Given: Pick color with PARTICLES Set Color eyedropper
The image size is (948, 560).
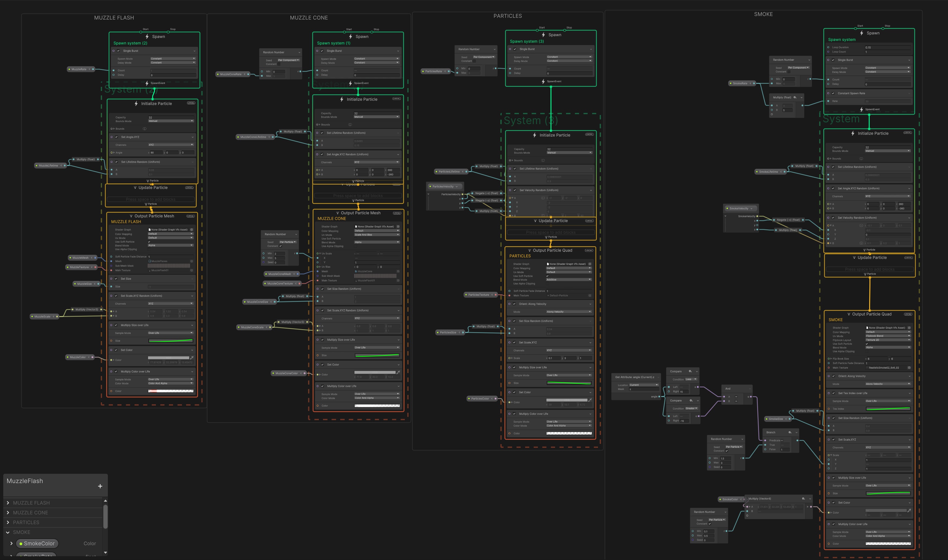Looking at the screenshot, I should coord(590,400).
